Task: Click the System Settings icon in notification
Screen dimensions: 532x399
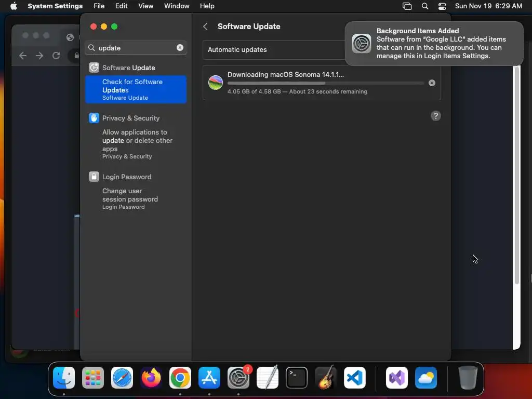Action: [x=362, y=44]
